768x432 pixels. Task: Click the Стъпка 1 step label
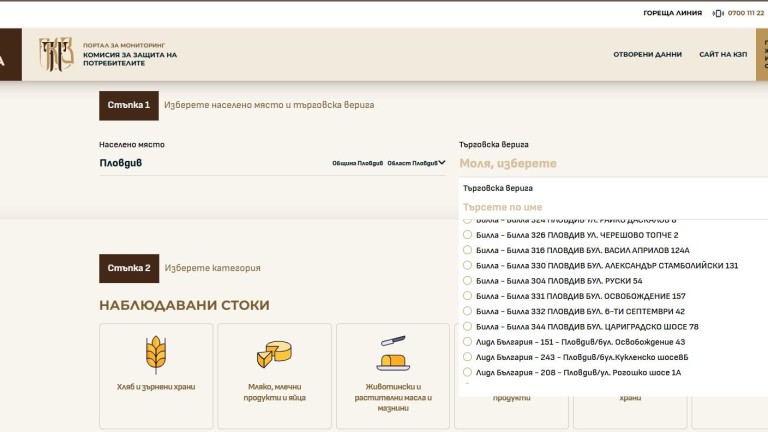pos(129,105)
